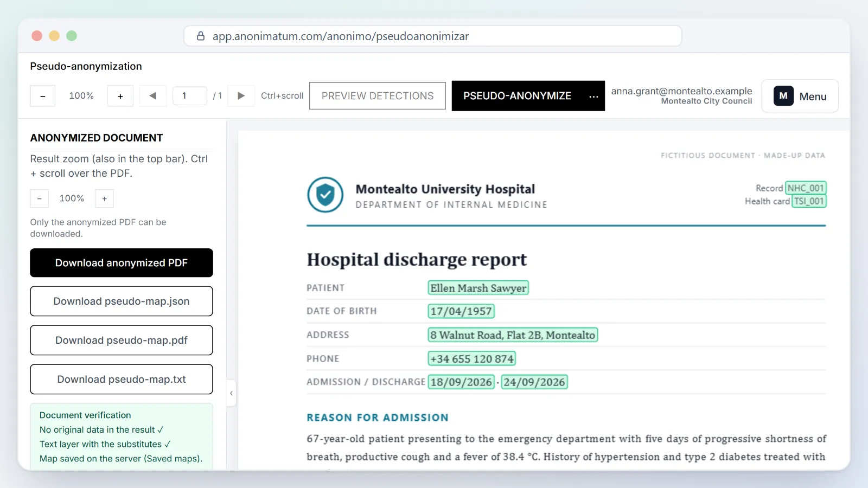Decrease result zoom in the sidebar
This screenshot has width=868, height=488.
click(40, 198)
